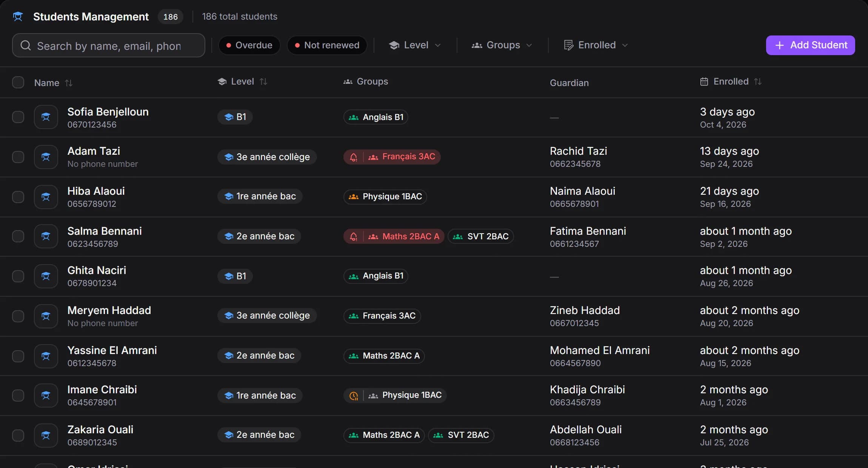Open Anglais B1 group tag for Sofia Benjelloun
The height and width of the screenshot is (468, 868).
coord(376,117)
